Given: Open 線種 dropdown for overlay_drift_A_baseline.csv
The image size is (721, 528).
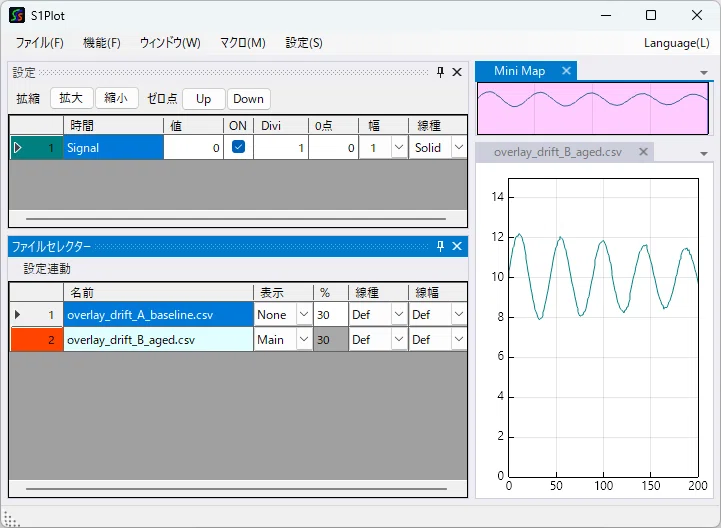Looking at the screenshot, I should tap(399, 315).
